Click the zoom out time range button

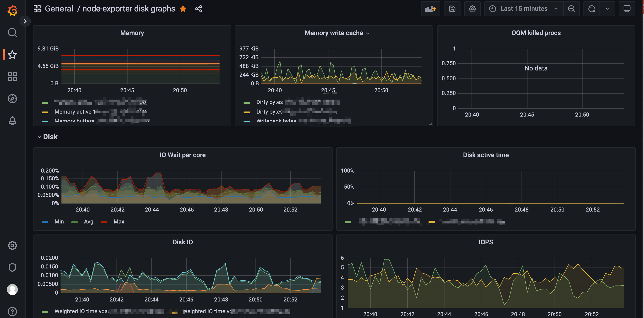[x=571, y=9]
